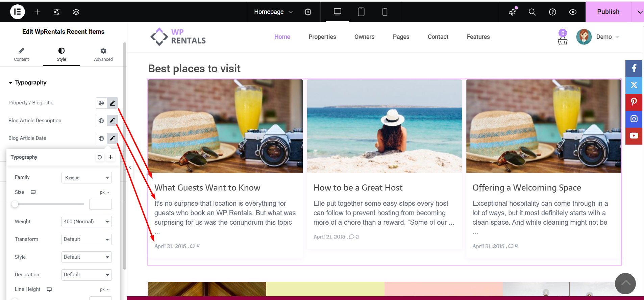
Task: Click the Properties navigation link
Action: [322, 37]
